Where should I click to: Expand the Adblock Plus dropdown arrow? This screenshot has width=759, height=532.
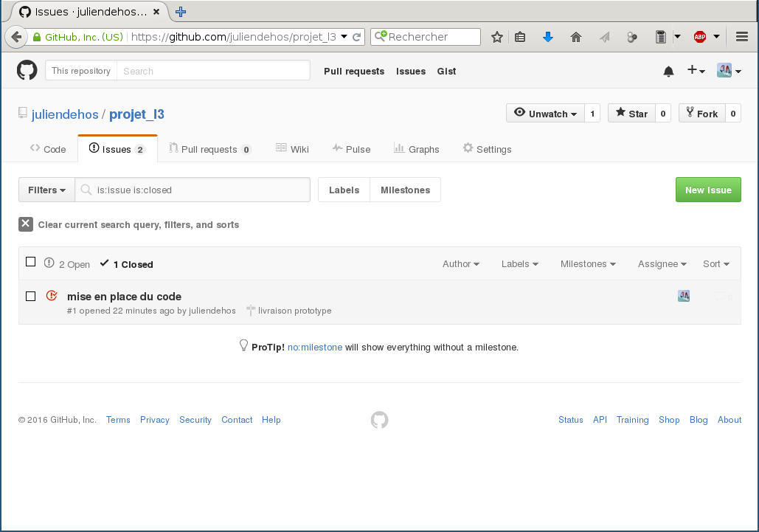tap(716, 37)
